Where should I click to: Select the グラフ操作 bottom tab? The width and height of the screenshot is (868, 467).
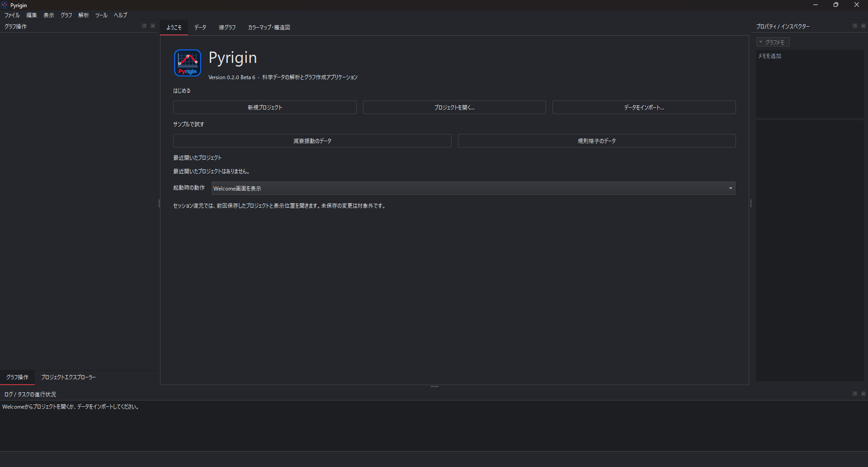[18, 377]
